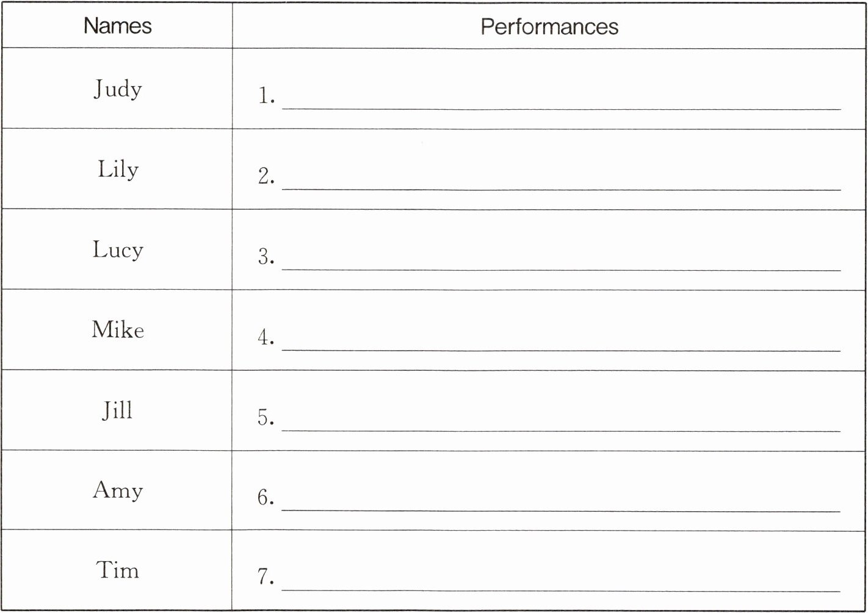
Task: Click the name Lucy in the table
Action: tap(118, 250)
